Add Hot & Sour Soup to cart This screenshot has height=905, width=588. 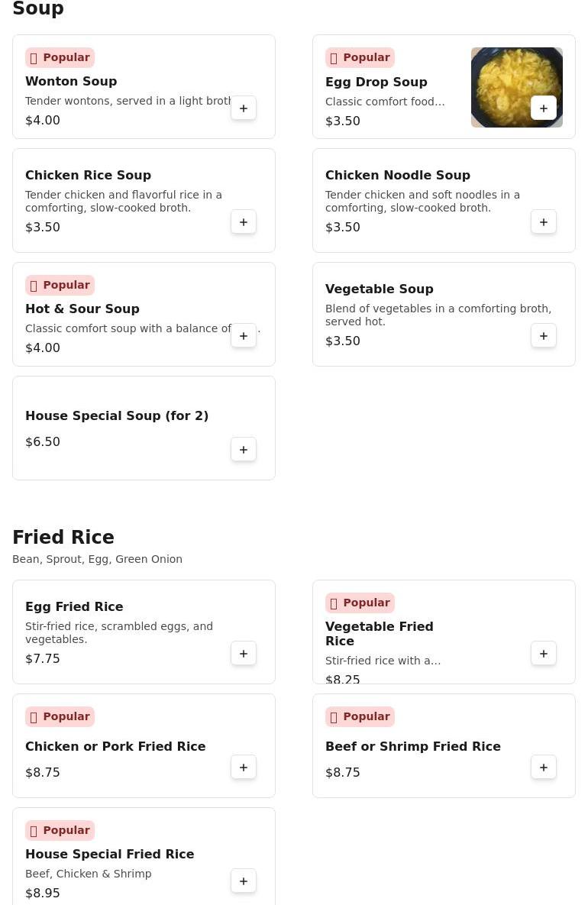(244, 336)
